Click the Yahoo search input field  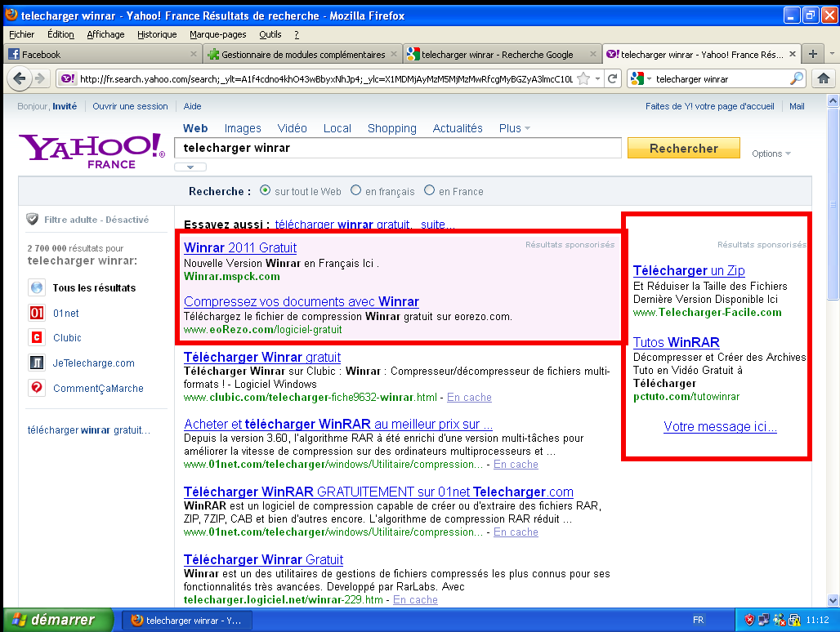click(x=397, y=149)
